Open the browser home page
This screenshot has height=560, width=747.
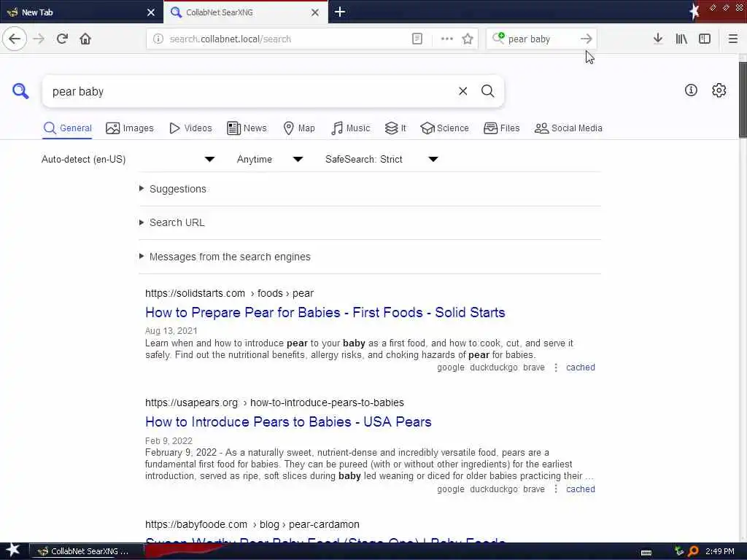tap(85, 39)
